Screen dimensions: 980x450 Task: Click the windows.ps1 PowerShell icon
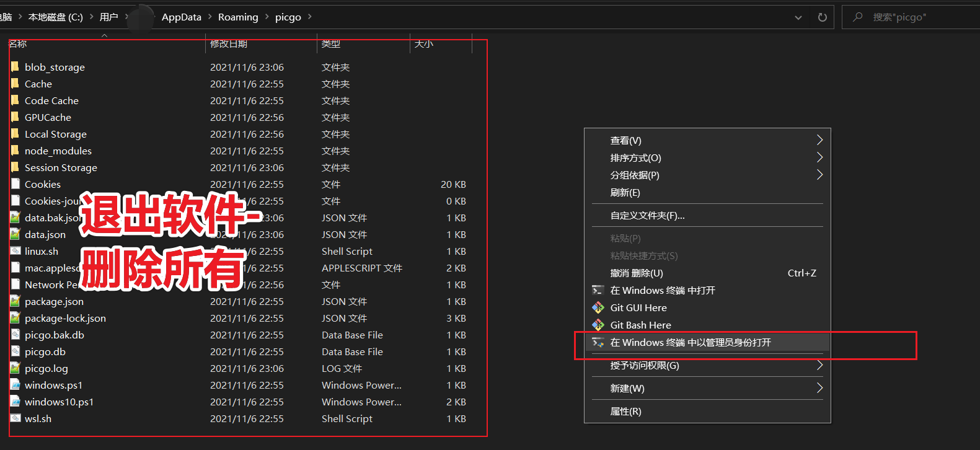tap(15, 384)
